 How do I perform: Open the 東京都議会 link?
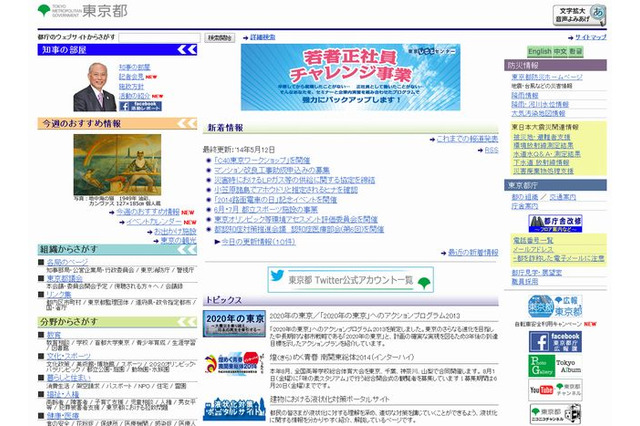point(64,278)
